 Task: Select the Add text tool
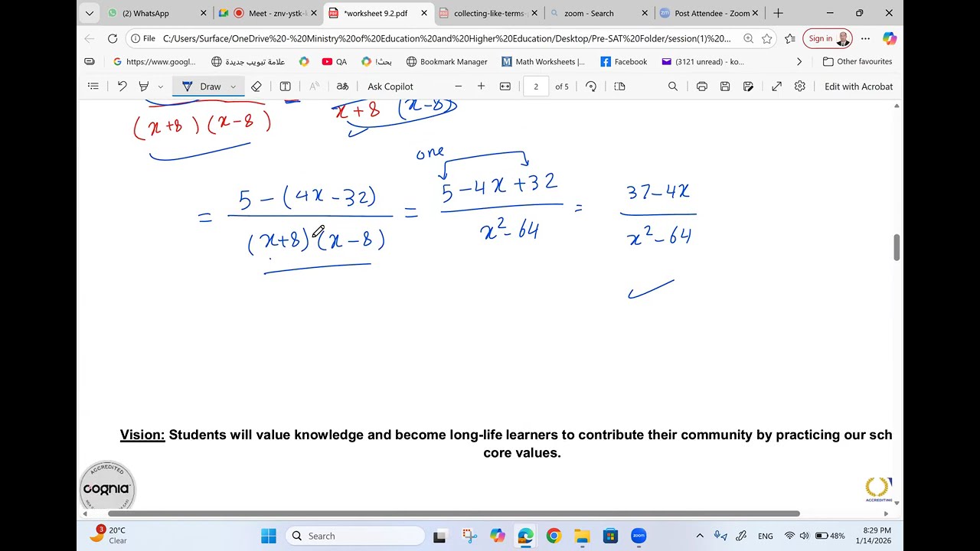pos(285,86)
